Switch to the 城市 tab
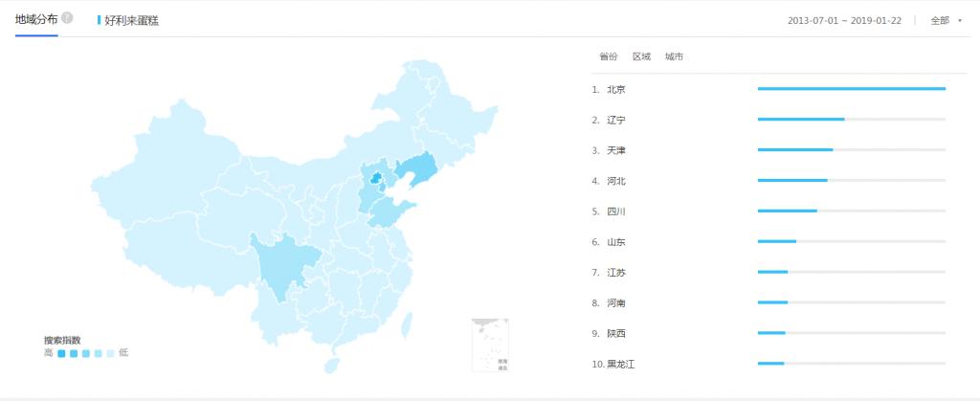 [674, 56]
